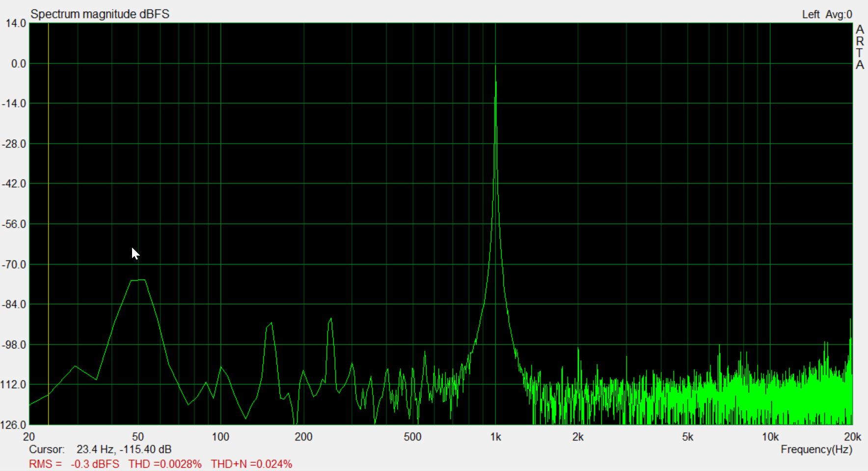
Task: Click the -98.0 dB axis label
Action: pyautogui.click(x=14, y=345)
